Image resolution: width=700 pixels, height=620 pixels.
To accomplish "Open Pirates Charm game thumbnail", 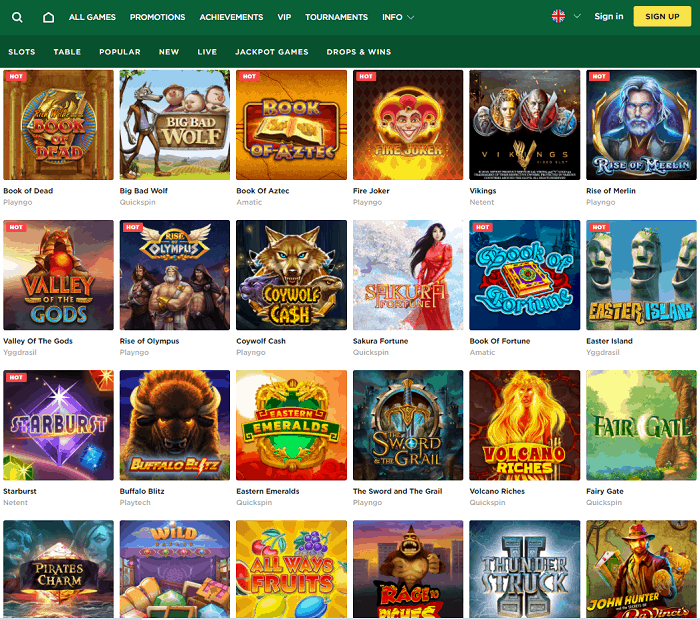I will pos(58,569).
